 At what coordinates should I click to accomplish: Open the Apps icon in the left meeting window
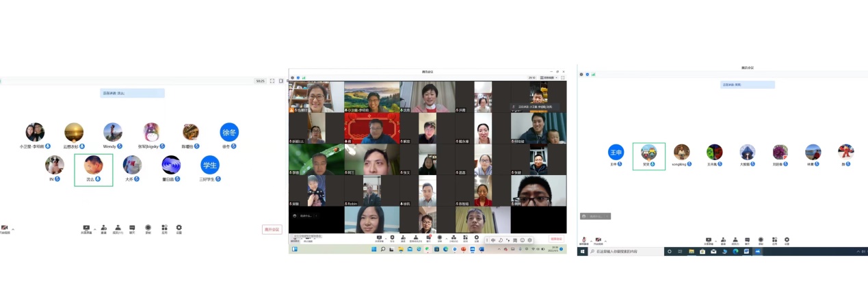(164, 228)
